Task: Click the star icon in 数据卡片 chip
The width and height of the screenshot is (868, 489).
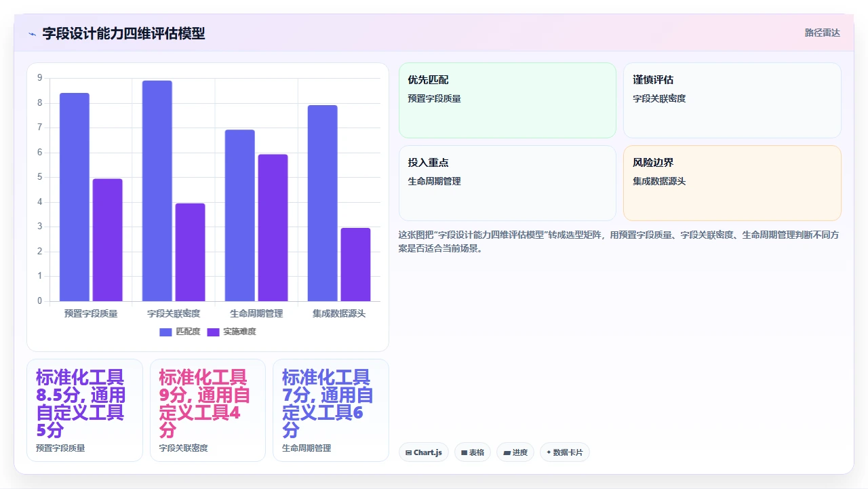Action: (549, 452)
